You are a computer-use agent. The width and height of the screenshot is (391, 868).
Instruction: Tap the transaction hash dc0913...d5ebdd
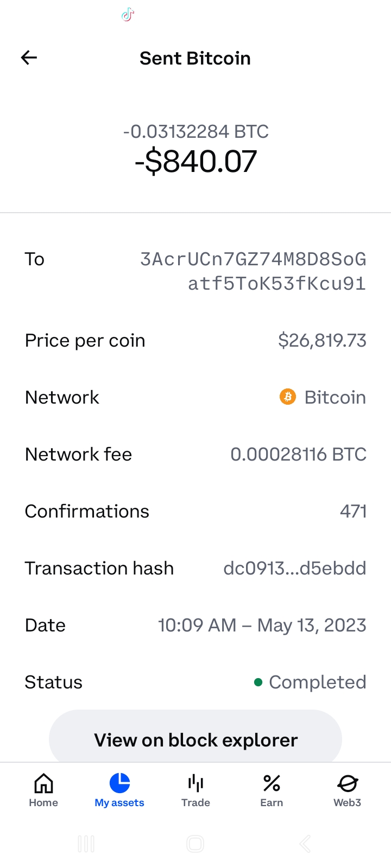(295, 568)
